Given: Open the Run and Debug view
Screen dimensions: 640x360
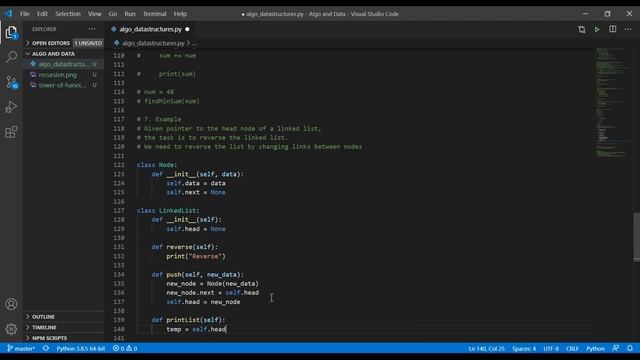Looking at the screenshot, I should pos(11,107).
